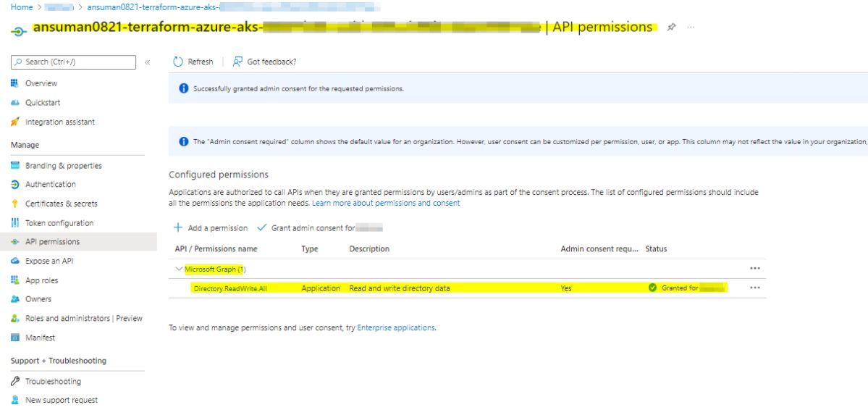Sort by API / Permissions name column
868x410 pixels.
pos(216,248)
